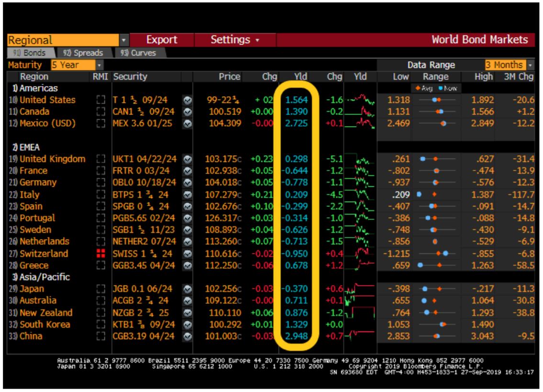Open the New Zealand yield sparkline chart
543x392 pixels.
pos(361,313)
